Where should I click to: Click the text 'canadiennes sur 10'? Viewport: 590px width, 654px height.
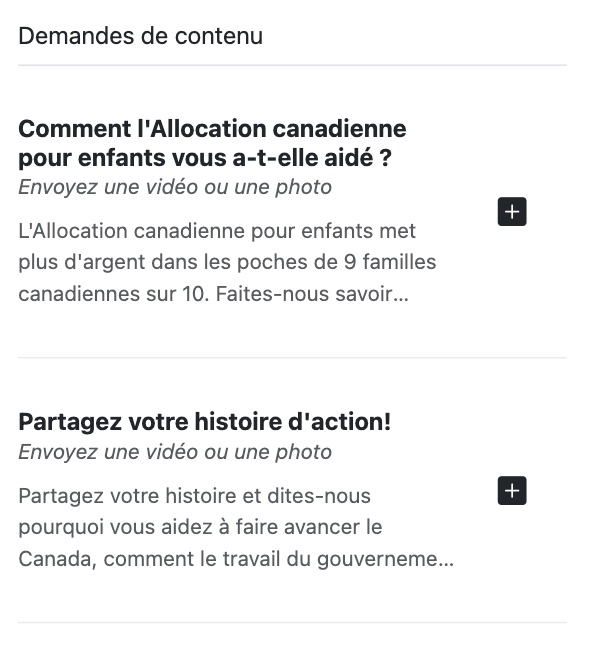tap(113, 294)
